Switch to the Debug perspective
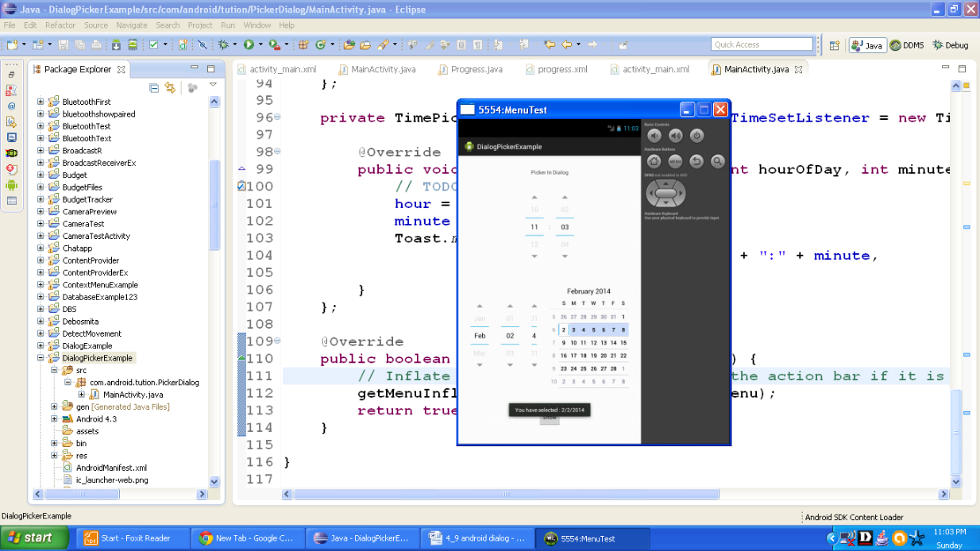The width and height of the screenshot is (980, 551). tap(950, 45)
